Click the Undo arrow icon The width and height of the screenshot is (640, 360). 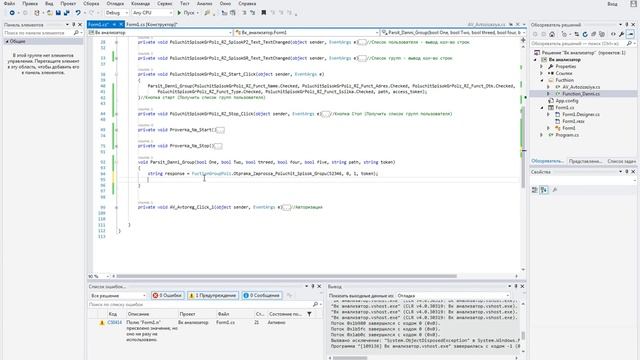[x=78, y=13]
